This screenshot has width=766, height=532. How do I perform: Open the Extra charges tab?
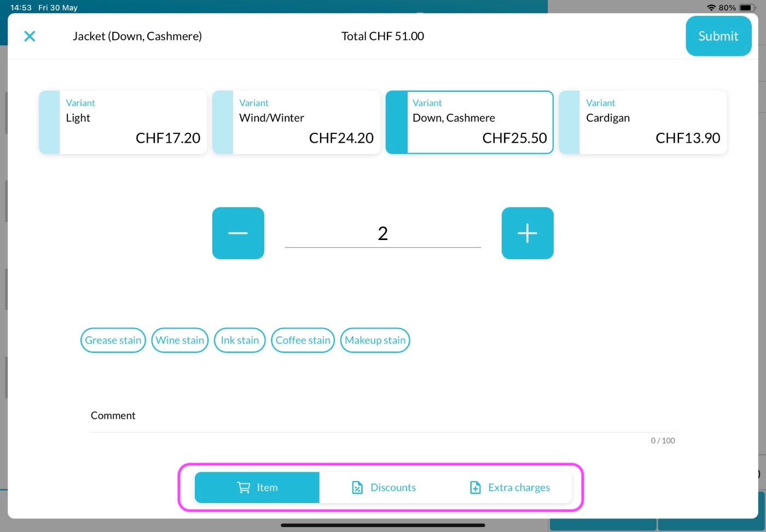tap(509, 487)
